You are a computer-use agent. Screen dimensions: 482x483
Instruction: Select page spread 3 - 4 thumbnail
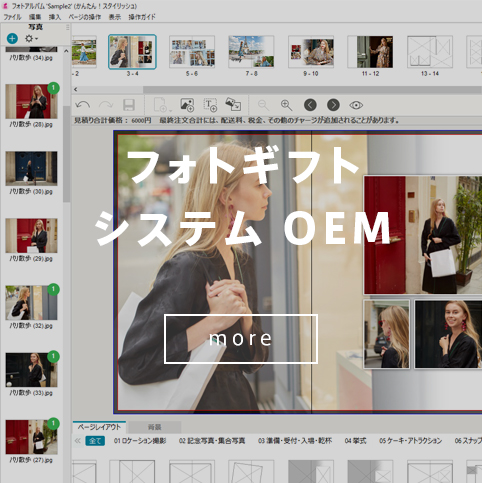click(x=132, y=52)
